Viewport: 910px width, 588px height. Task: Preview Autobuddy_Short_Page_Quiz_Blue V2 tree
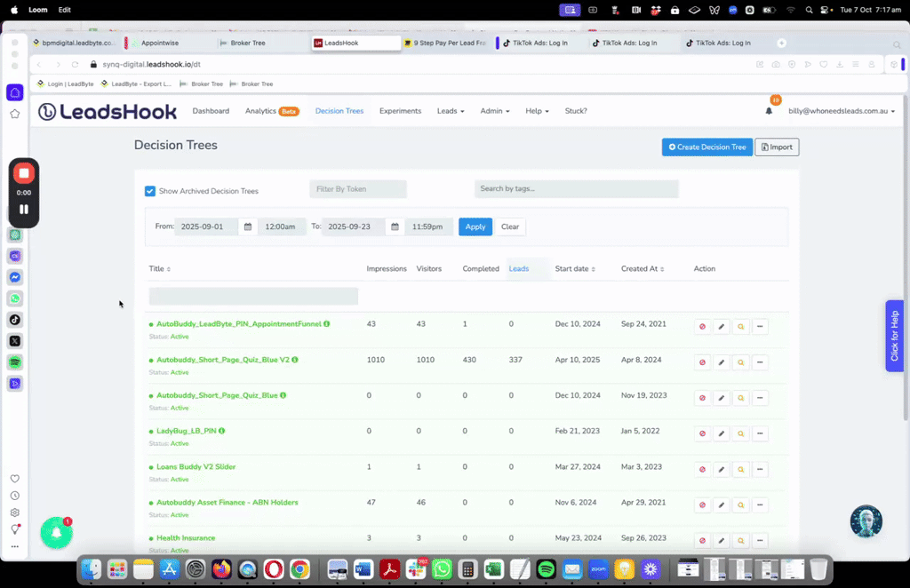740,362
